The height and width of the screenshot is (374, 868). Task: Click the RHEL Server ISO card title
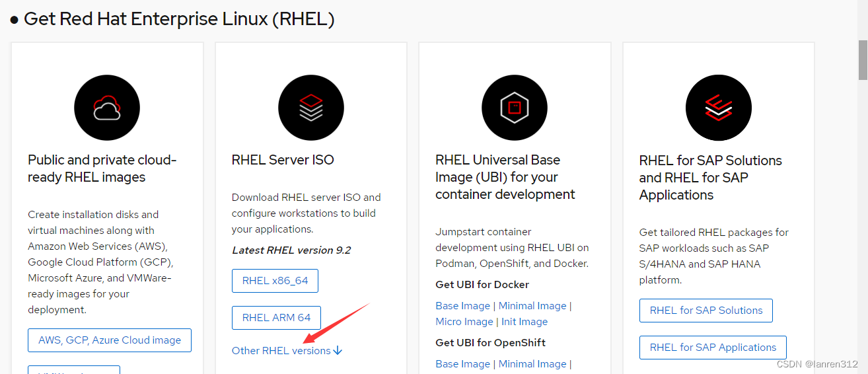tap(283, 160)
